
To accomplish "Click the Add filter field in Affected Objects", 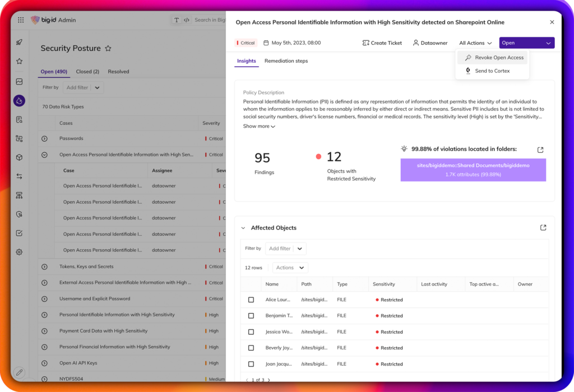I will tap(280, 249).
